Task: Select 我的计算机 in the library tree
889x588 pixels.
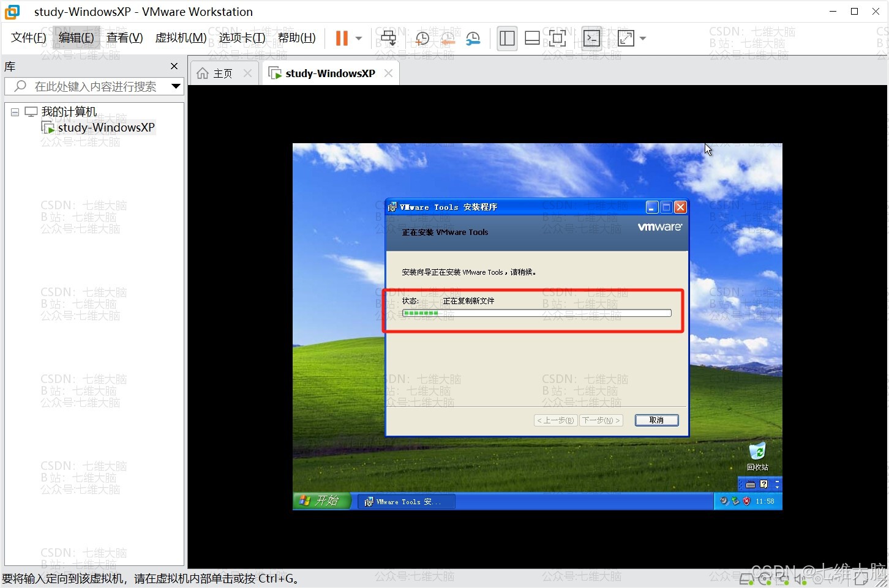Action: (69, 112)
